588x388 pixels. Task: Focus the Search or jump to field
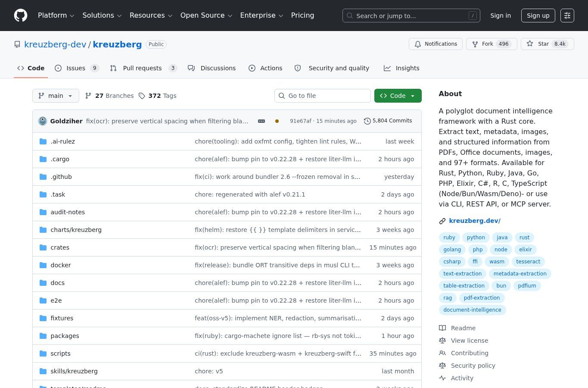[411, 16]
